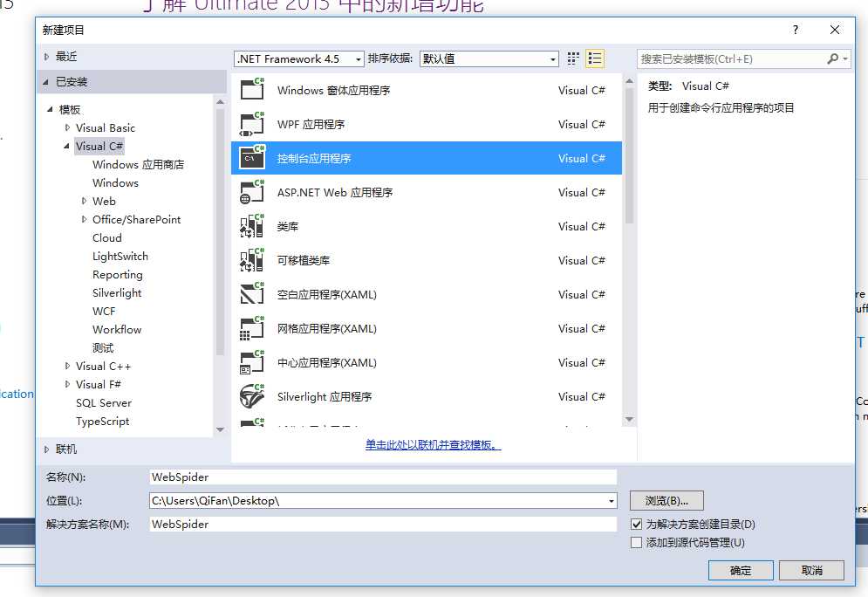
Task: Close the 新建项目 dialog
Action: [835, 30]
